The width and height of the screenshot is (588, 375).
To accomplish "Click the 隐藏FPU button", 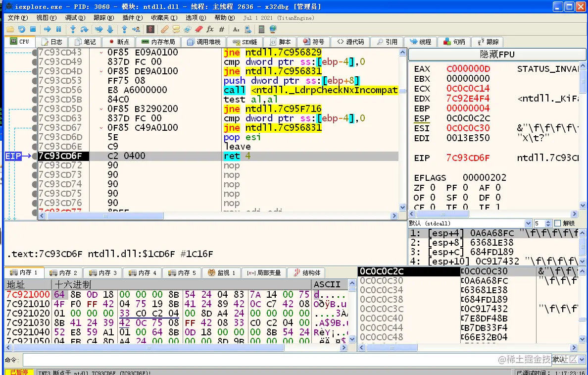I will (497, 54).
